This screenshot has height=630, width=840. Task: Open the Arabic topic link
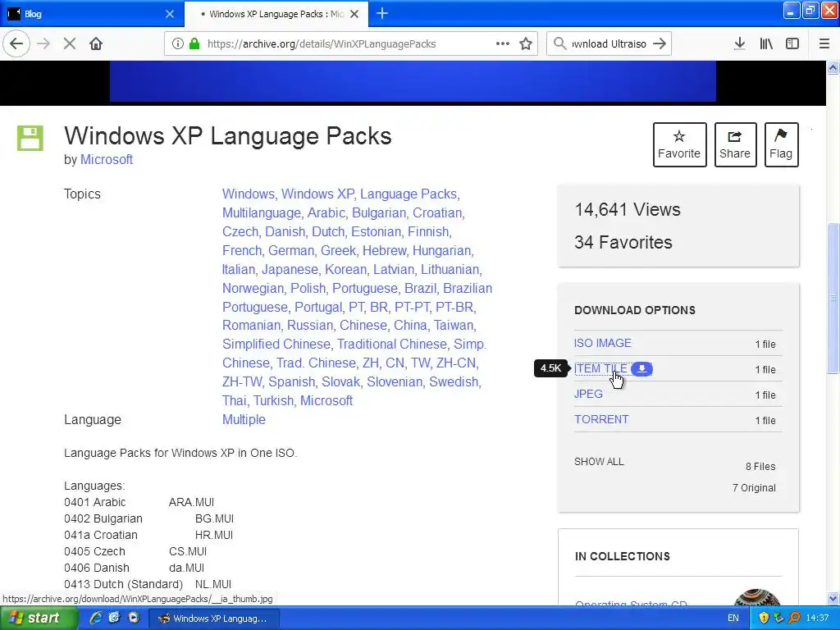(326, 212)
